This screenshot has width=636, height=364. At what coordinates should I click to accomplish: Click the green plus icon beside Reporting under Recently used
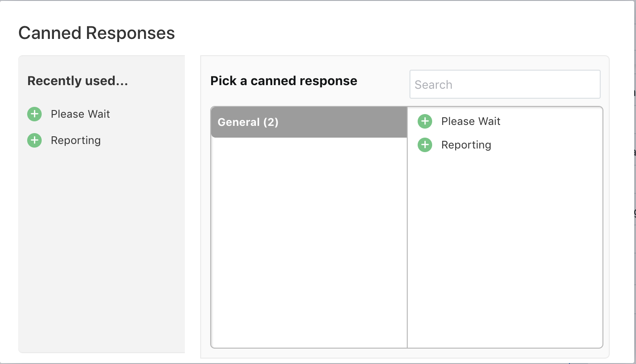[34, 140]
